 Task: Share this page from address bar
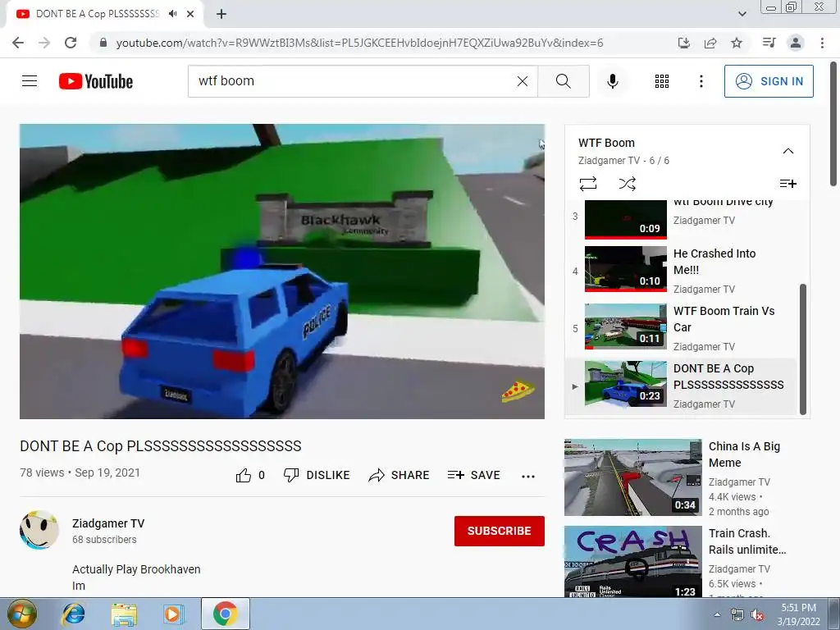coord(710,43)
